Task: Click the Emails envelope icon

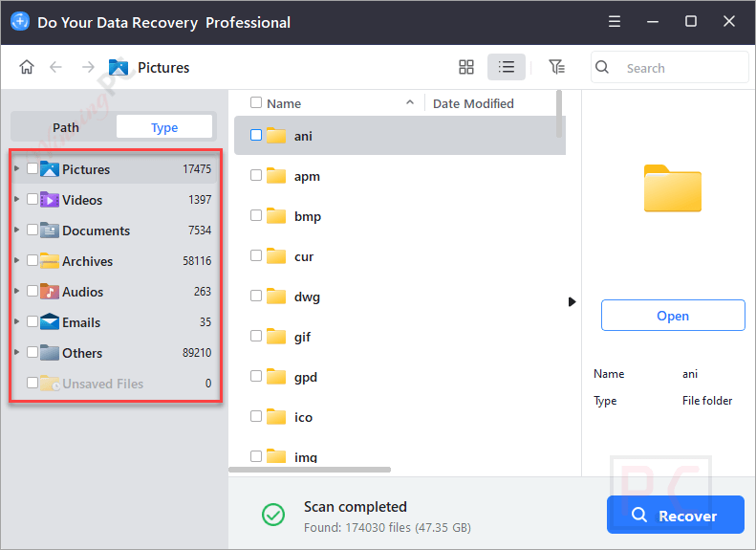Action: click(50, 321)
